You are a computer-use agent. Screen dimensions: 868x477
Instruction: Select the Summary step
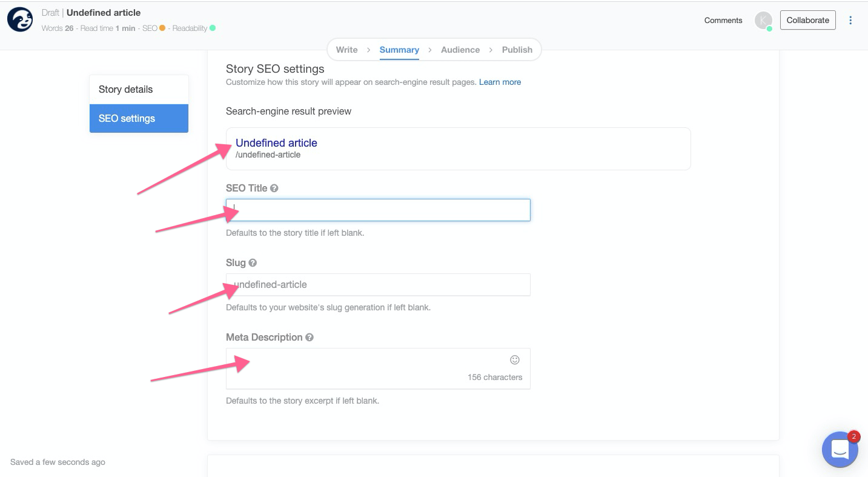[x=399, y=50]
